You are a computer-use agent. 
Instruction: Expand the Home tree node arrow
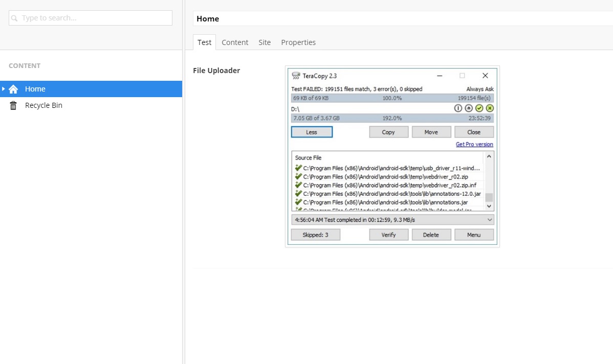pyautogui.click(x=4, y=89)
